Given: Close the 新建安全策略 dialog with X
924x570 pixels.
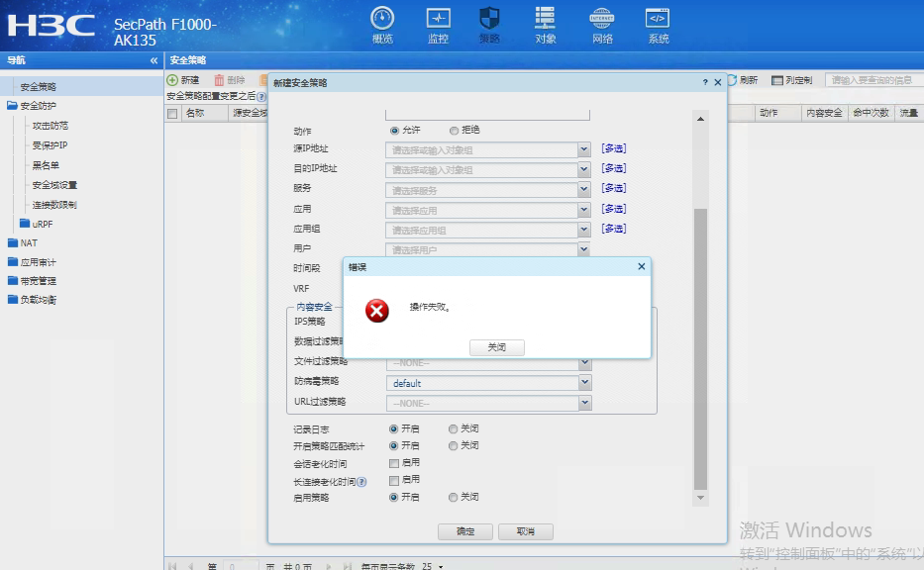Looking at the screenshot, I should tap(718, 82).
